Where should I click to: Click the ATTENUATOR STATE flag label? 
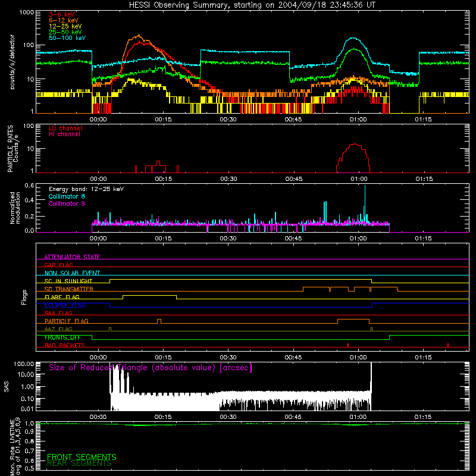72,257
